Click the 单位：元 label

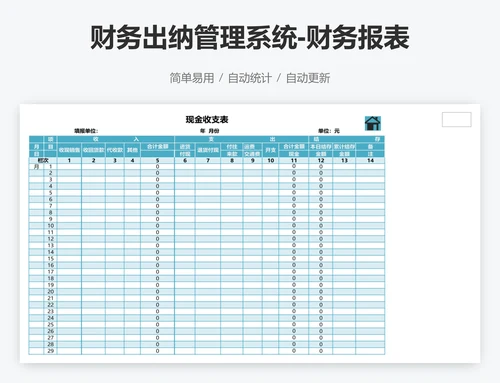[x=329, y=131]
